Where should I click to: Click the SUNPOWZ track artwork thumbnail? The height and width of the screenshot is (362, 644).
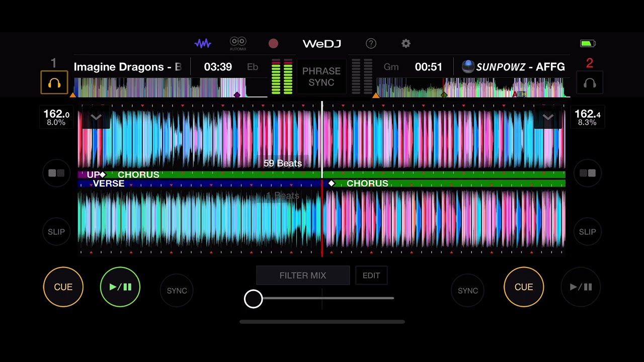click(468, 67)
